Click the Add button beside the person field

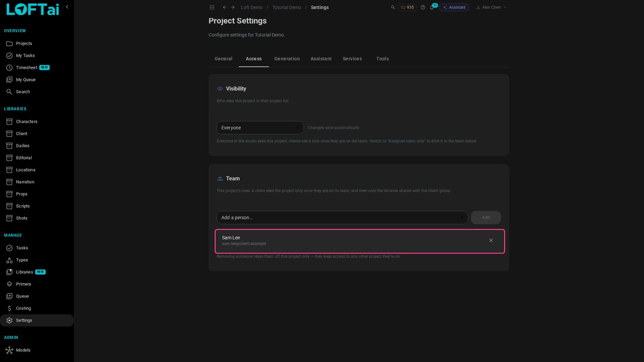[x=486, y=218]
